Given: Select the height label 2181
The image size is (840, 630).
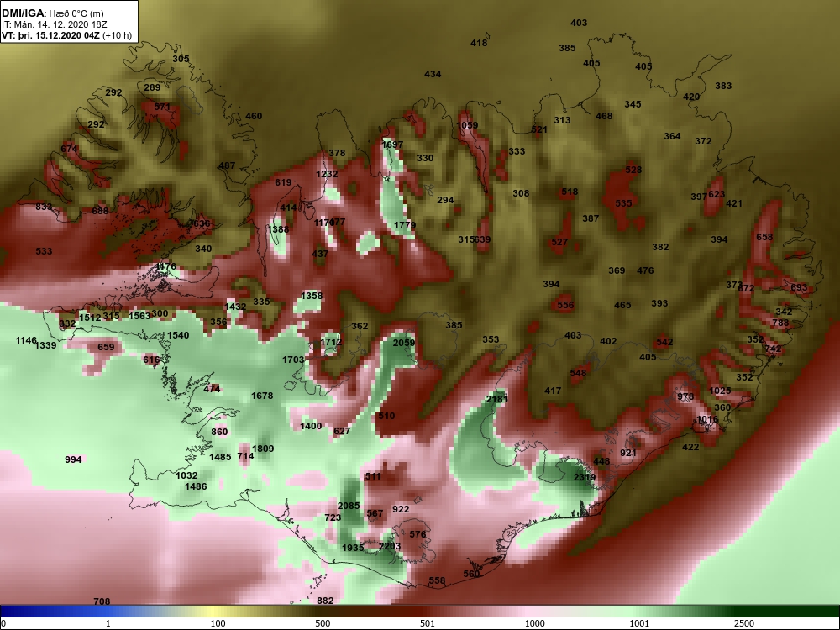Looking at the screenshot, I should pos(496,399).
